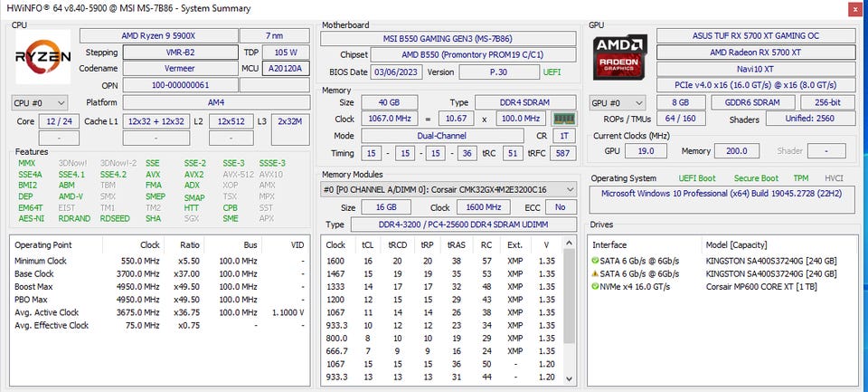Image resolution: width=868 pixels, height=392 pixels.
Task: Click yellow warning icon of second Kingston drive
Action: pyautogui.click(x=595, y=273)
